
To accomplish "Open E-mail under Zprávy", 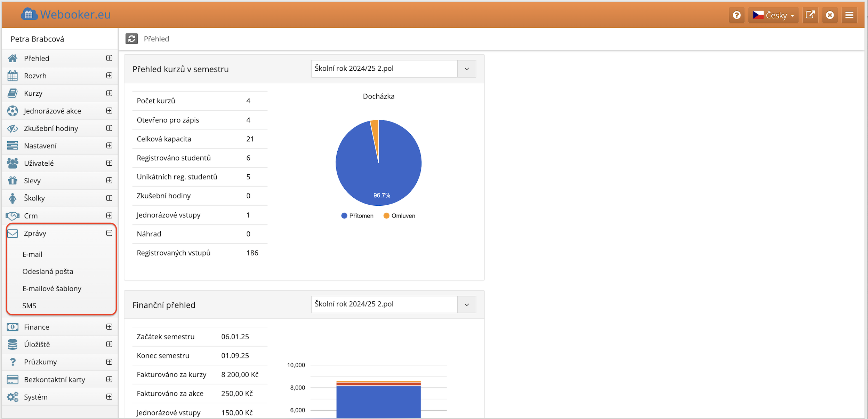I will 32,254.
